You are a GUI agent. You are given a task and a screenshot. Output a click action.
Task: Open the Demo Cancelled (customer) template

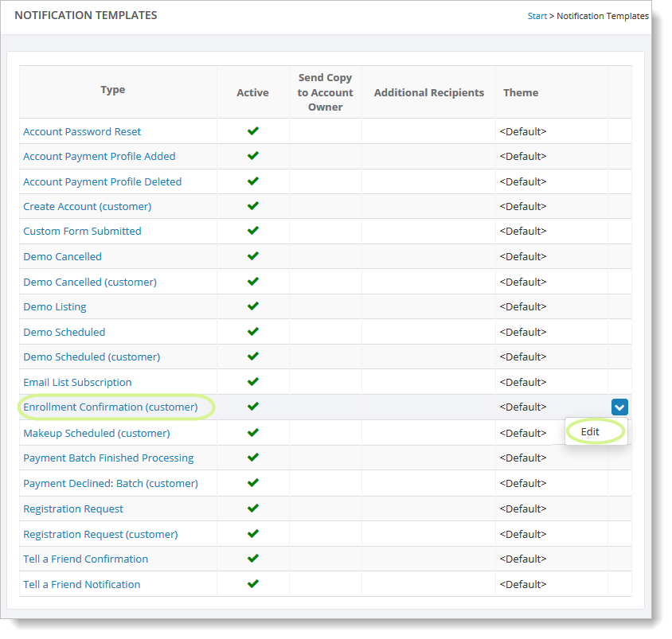pyautogui.click(x=89, y=282)
